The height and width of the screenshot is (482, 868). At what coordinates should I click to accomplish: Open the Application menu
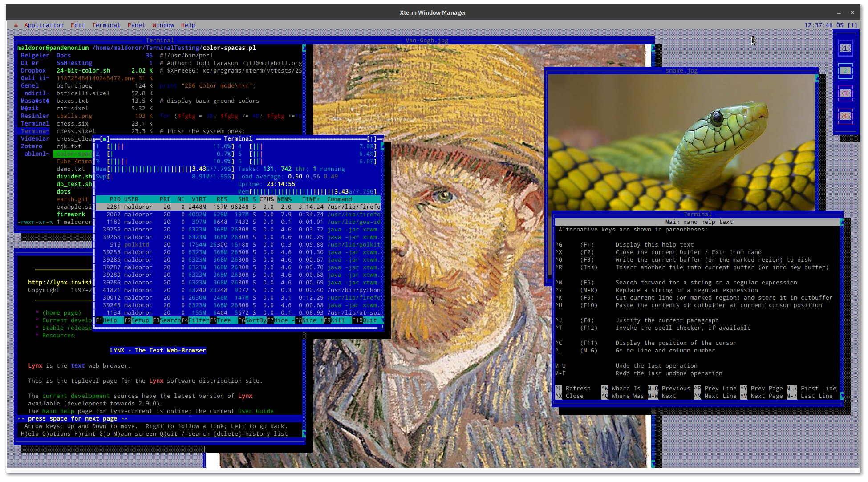(x=44, y=25)
